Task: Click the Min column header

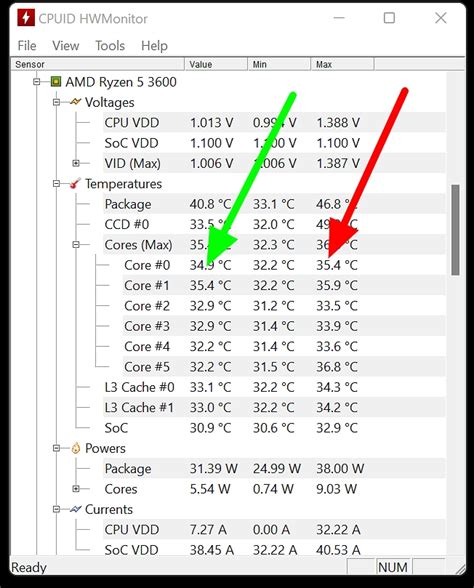Action: [x=279, y=64]
